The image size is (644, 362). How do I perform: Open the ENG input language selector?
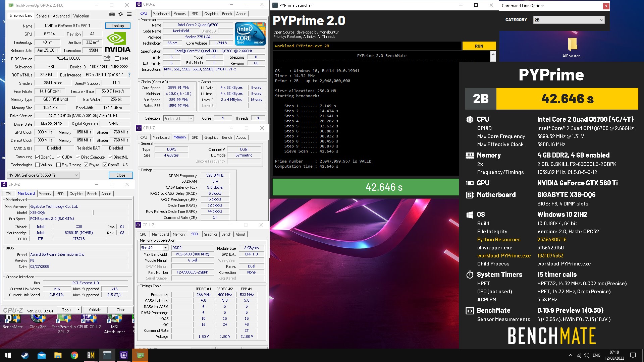596,355
